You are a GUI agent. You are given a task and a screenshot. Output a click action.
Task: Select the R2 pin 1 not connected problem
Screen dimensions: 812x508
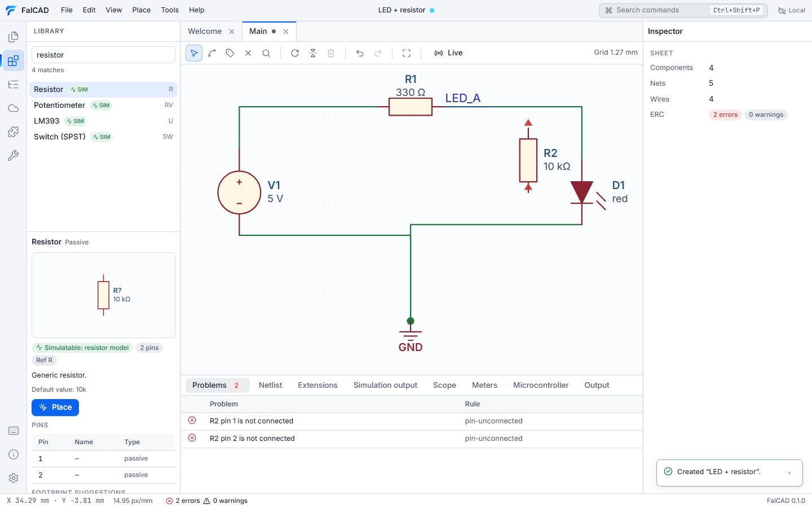[x=412, y=421]
